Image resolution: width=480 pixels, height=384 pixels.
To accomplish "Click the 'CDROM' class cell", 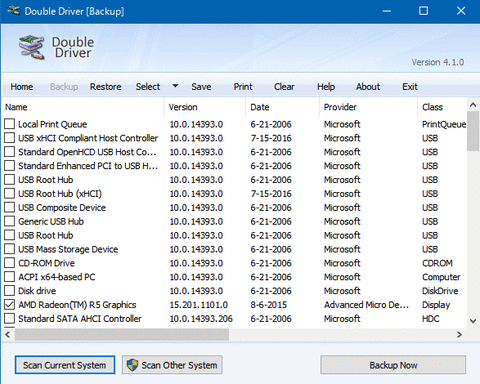I will point(437,263).
